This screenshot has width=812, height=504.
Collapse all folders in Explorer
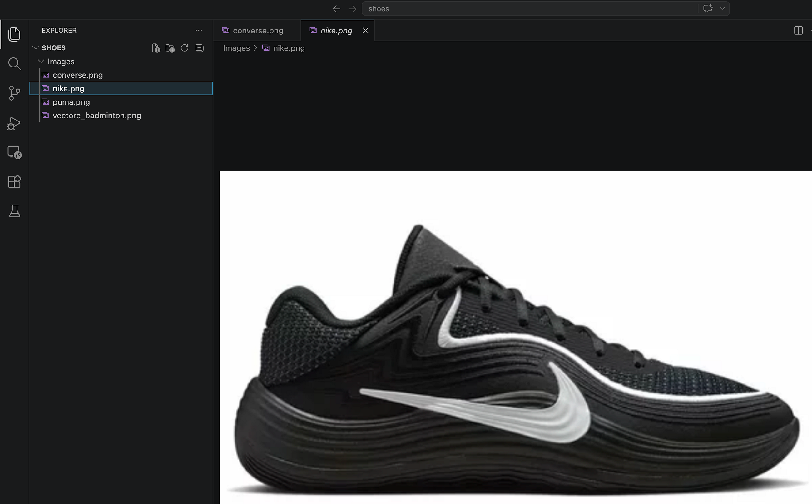(x=199, y=48)
